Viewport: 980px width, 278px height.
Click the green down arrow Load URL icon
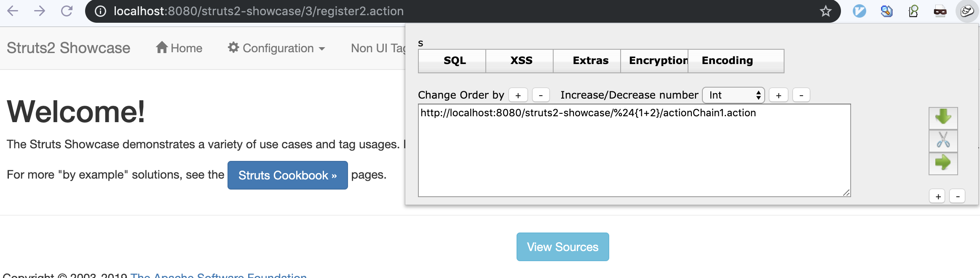point(943,118)
